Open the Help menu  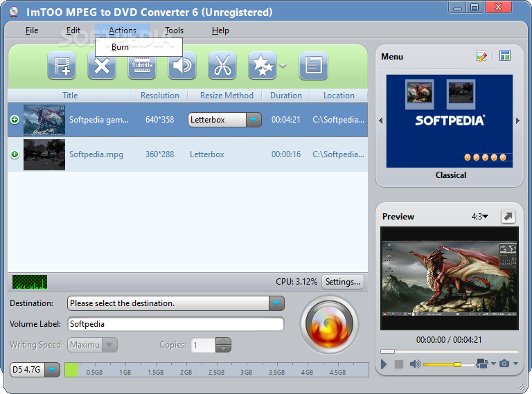click(x=220, y=30)
